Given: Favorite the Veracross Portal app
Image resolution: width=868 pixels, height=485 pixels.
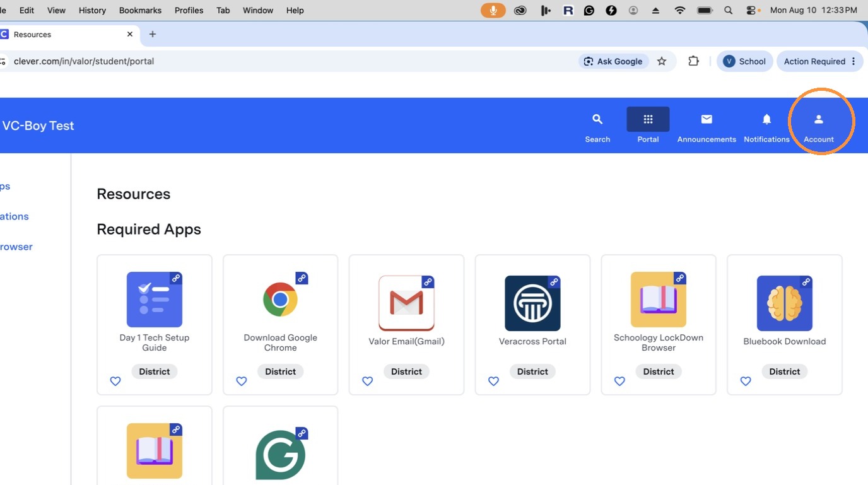Looking at the screenshot, I should [494, 381].
